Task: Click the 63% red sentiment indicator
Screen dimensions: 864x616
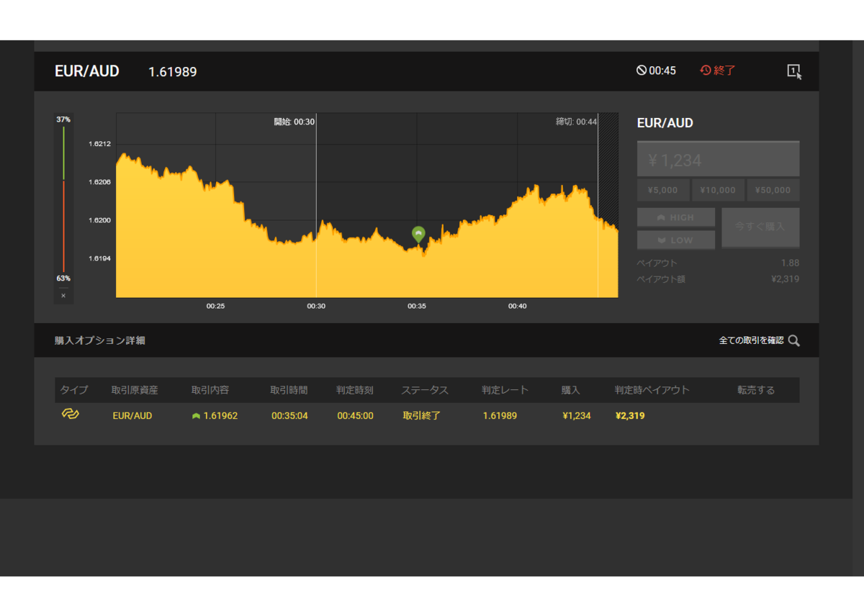Action: coord(63,278)
